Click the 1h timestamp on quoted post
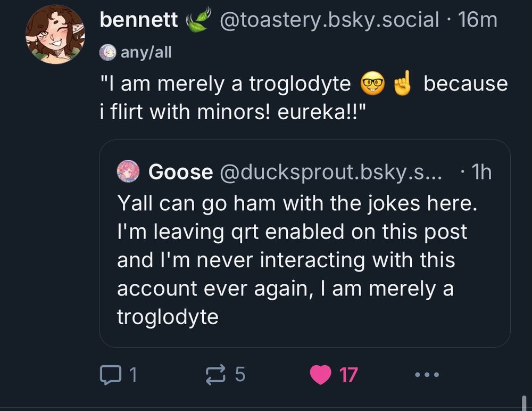 coord(482,172)
